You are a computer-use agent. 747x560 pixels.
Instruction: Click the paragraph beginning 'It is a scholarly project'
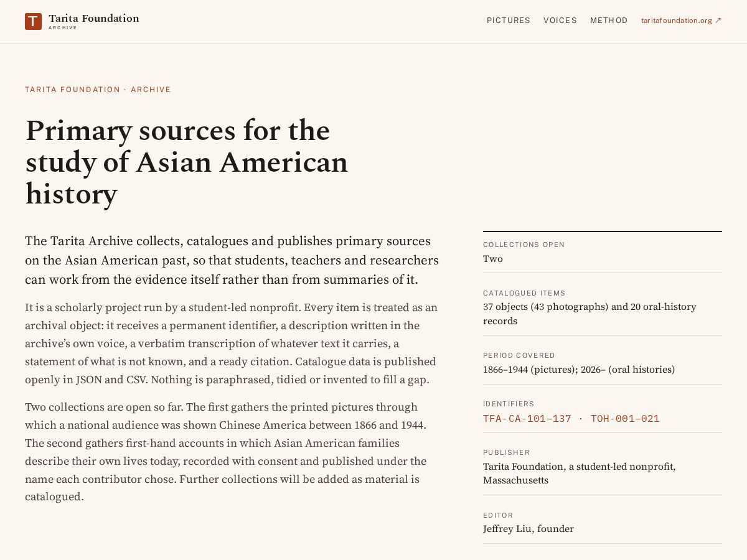(232, 343)
